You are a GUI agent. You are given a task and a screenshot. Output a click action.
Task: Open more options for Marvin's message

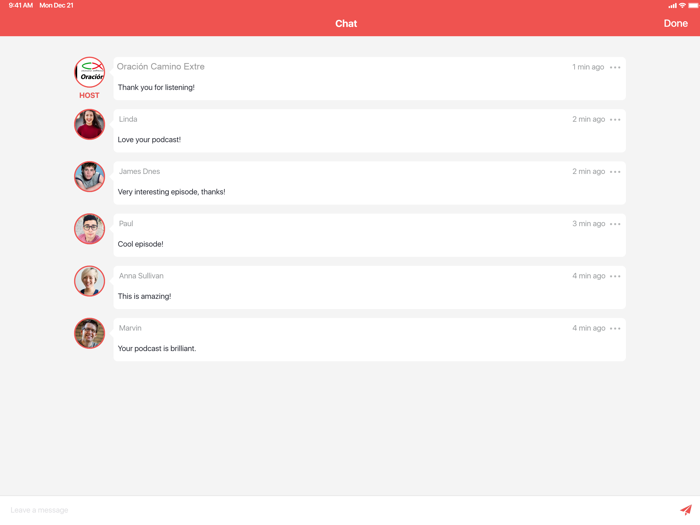point(615,329)
